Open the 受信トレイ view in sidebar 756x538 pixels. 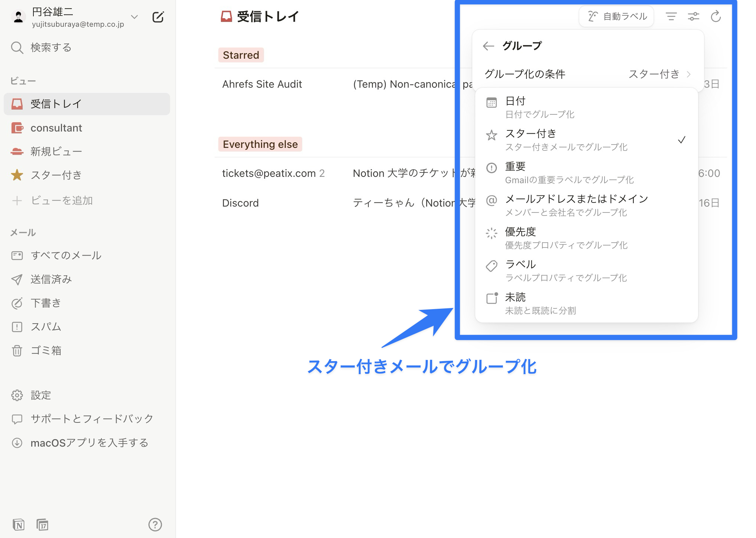87,104
